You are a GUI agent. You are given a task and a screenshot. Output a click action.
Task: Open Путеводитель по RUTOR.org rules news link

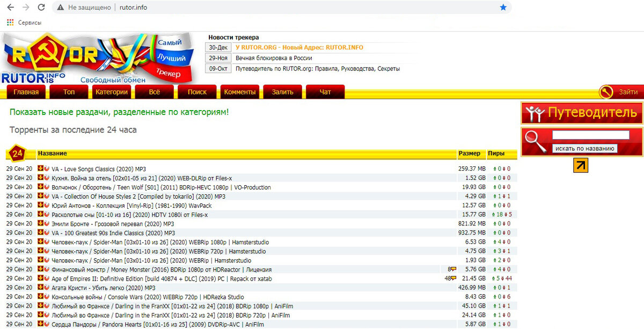point(318,69)
